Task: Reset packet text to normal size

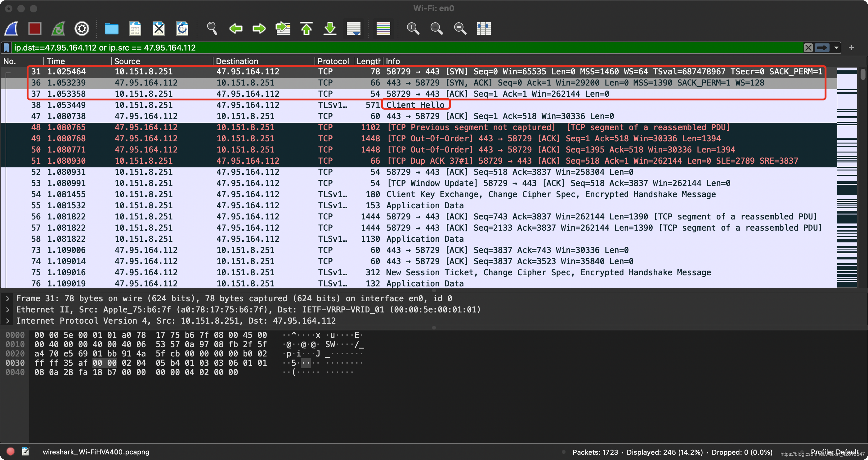Action: pyautogui.click(x=460, y=29)
